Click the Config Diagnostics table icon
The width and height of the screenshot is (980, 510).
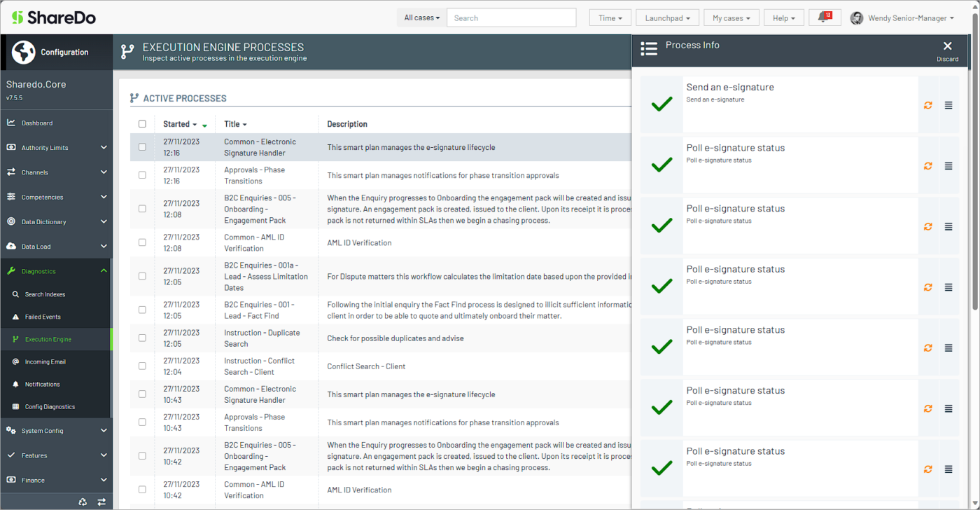(x=16, y=406)
